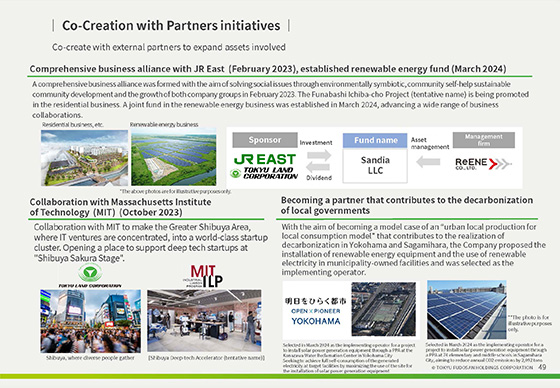Click the Asset management arrow
Screen dimensions: 560x388
point(428,162)
